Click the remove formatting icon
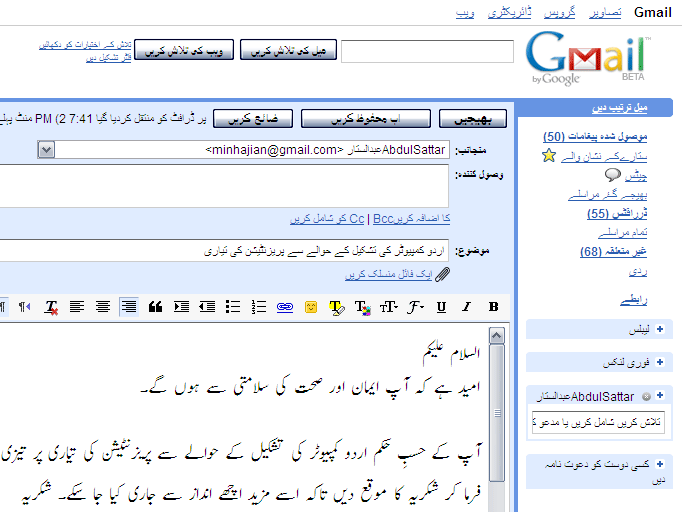This screenshot has height=512, width=682. tap(51, 307)
